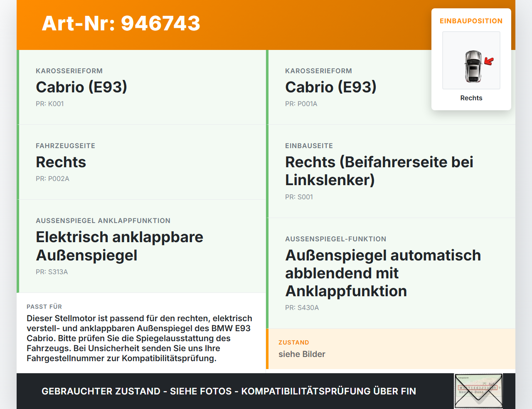Click PR: S313A code text
This screenshot has height=409, width=532.
pos(52,272)
